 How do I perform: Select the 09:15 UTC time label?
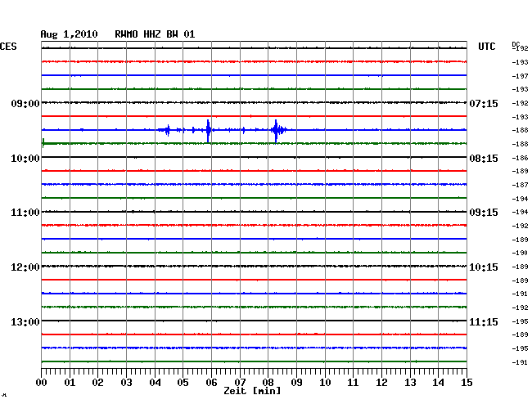pyautogui.click(x=484, y=213)
